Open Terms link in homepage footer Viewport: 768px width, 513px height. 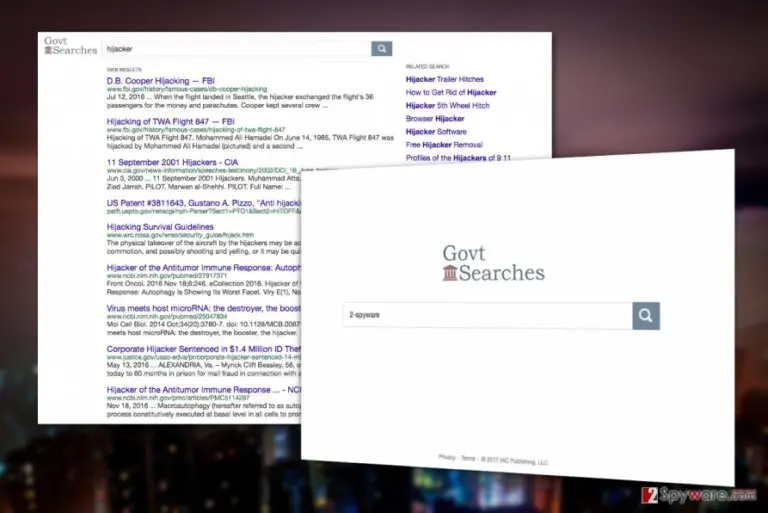[x=468, y=458]
